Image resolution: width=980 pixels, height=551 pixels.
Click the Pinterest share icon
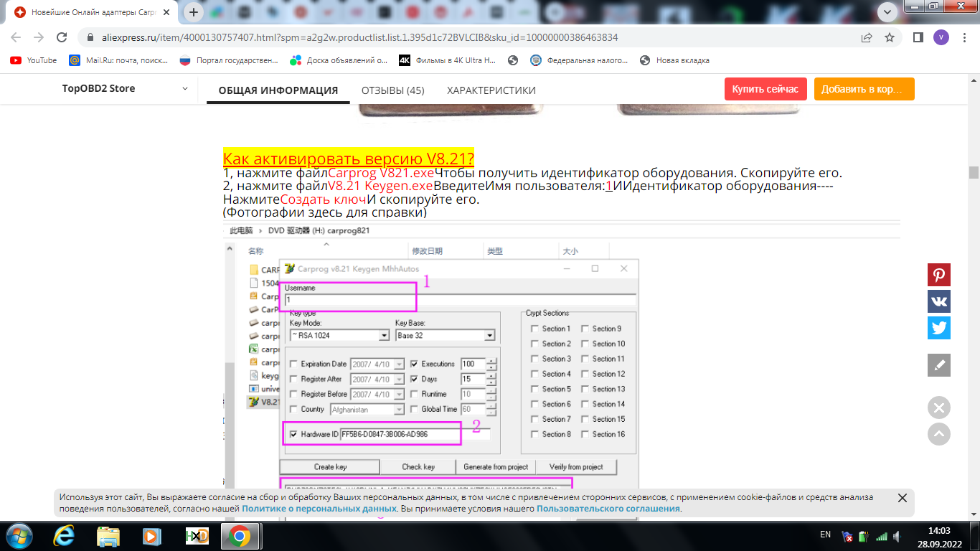[x=939, y=275]
